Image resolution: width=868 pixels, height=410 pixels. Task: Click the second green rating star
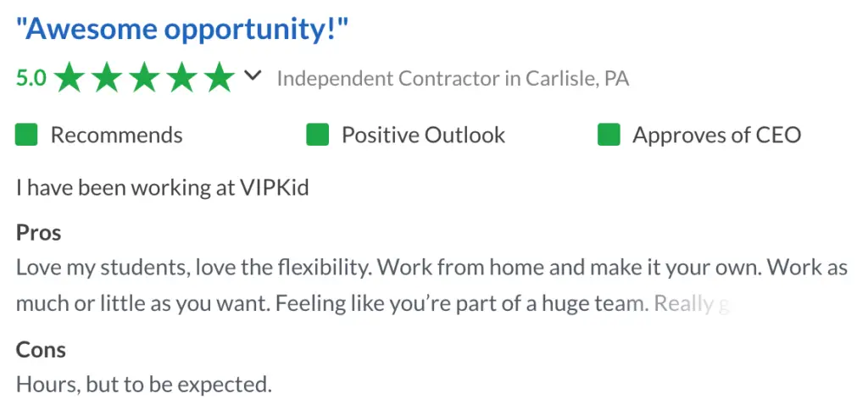(107, 77)
